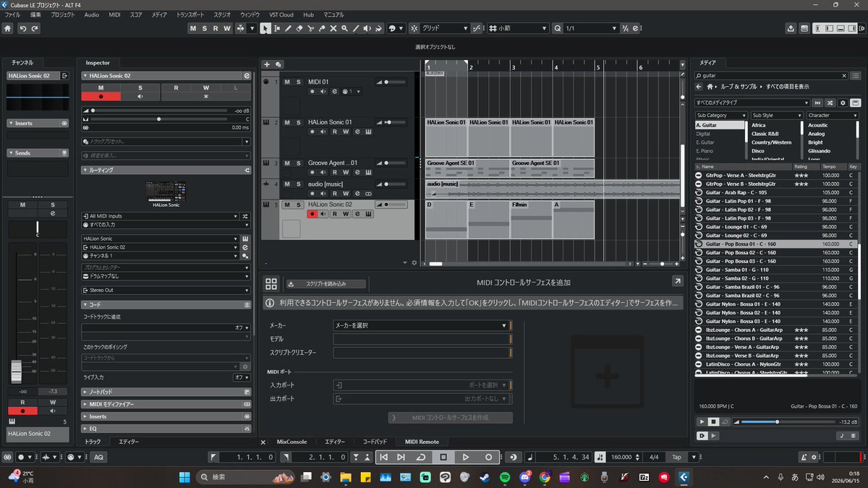Disable record on HALion Sonic 02 track
The height and width of the screenshot is (488, 868).
point(312,214)
